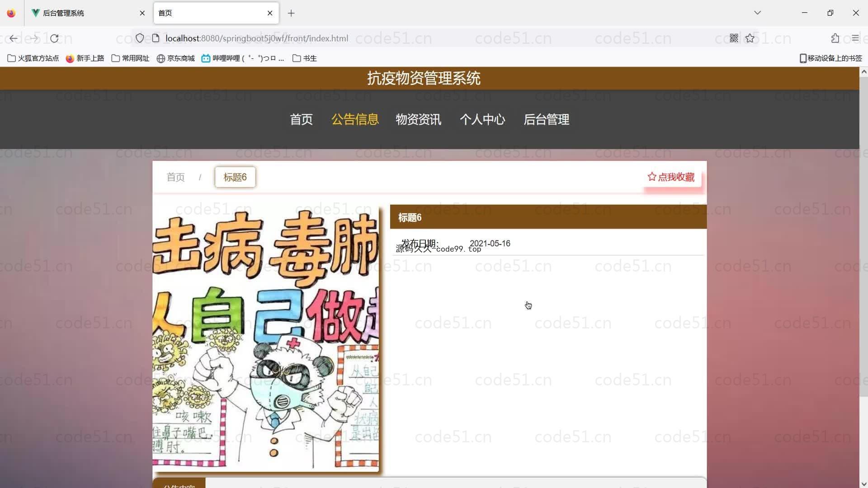Click the vertical scrollbar thumb

(x=863, y=236)
